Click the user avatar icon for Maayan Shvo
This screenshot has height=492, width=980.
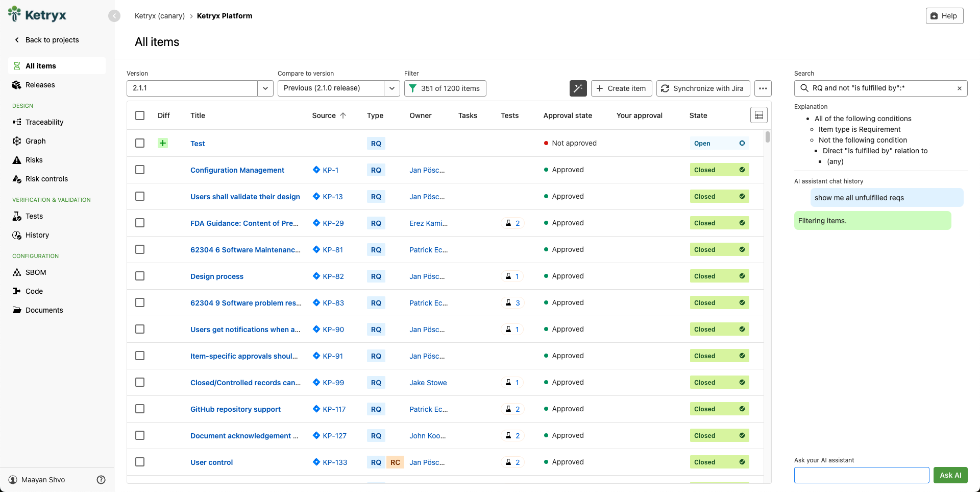[13, 480]
